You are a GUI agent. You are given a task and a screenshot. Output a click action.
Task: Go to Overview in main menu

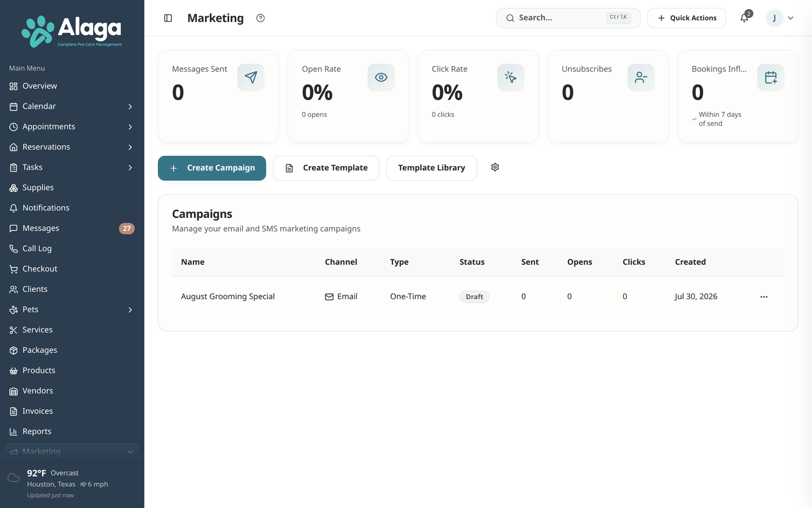(x=72, y=86)
